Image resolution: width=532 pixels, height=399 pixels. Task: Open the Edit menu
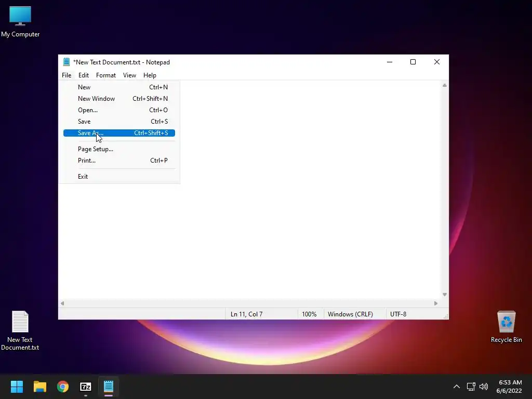(x=84, y=75)
